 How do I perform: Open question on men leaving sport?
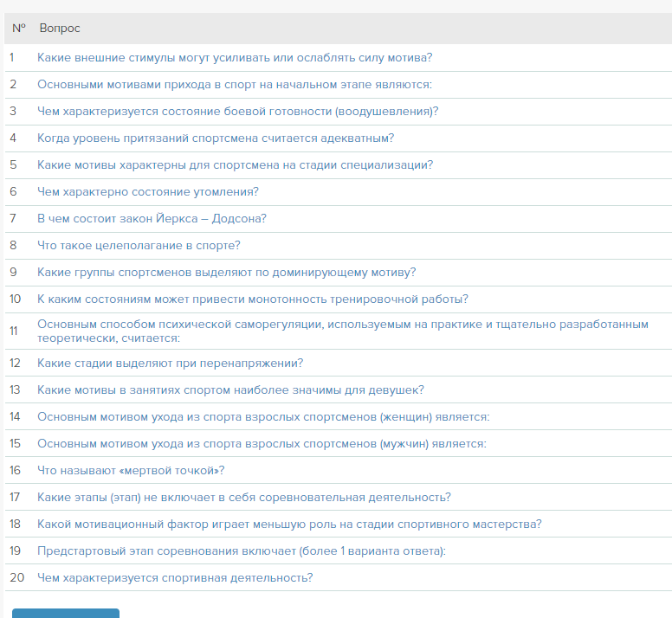[x=262, y=444]
